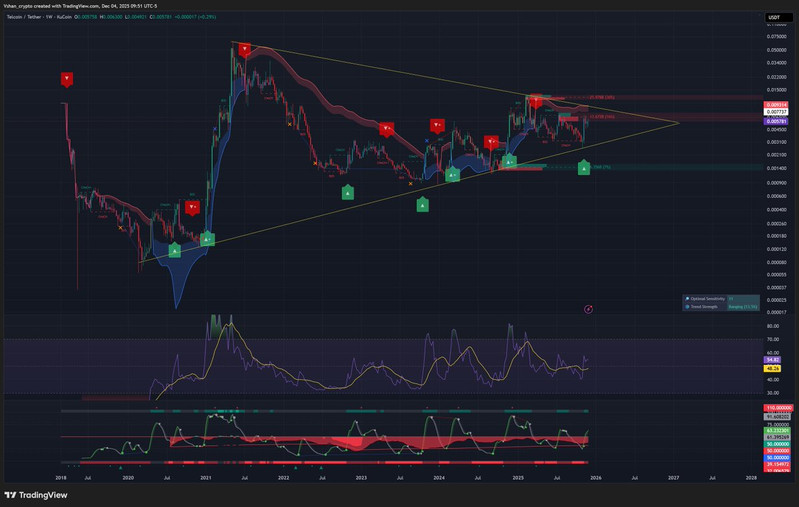Click the topmost red sell marker in 2025
The width and height of the screenshot is (799, 507).
click(x=536, y=100)
